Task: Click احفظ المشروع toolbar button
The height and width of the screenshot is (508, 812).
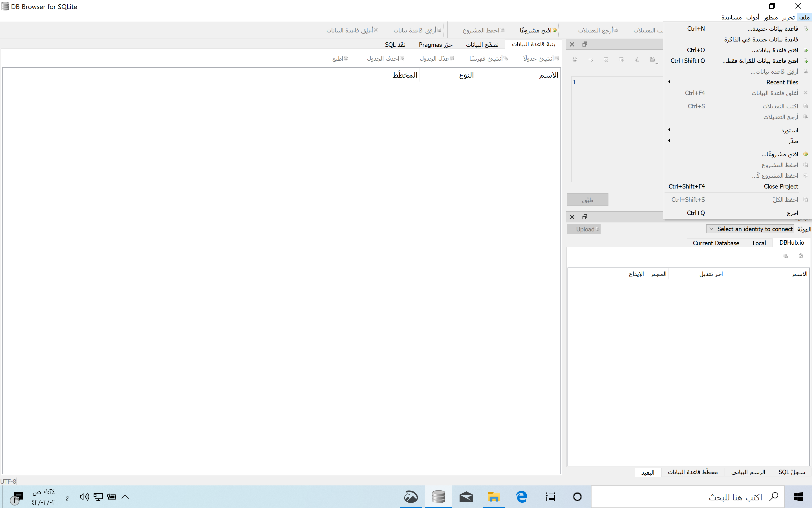Action: pyautogui.click(x=484, y=30)
